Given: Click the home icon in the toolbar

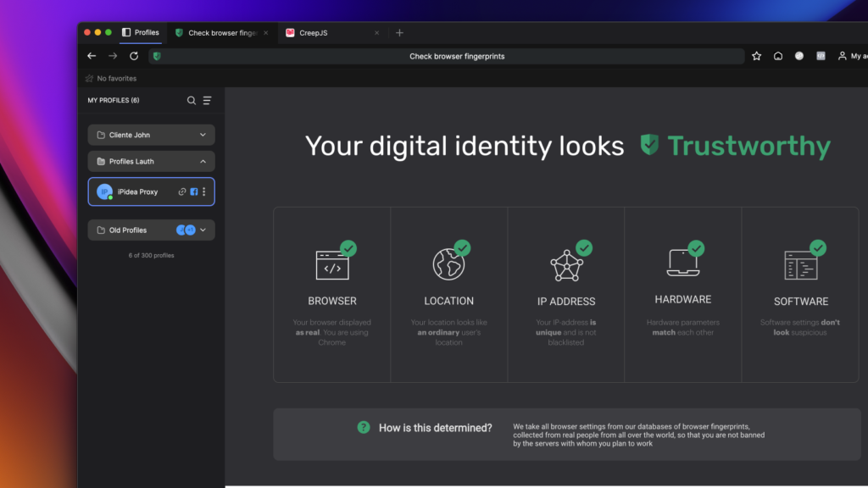Looking at the screenshot, I should [778, 56].
